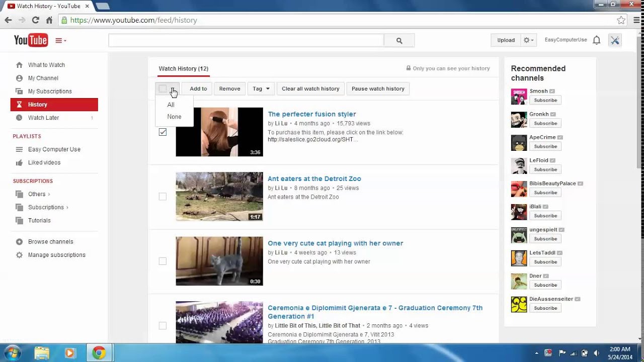Open Chrome menu icon
This screenshot has height=362, width=644.
point(636,20)
